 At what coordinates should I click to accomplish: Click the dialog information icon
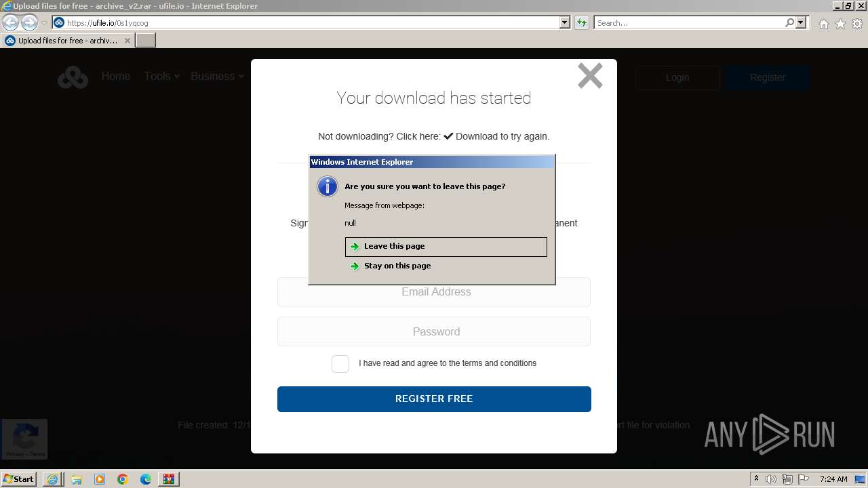[x=328, y=186]
